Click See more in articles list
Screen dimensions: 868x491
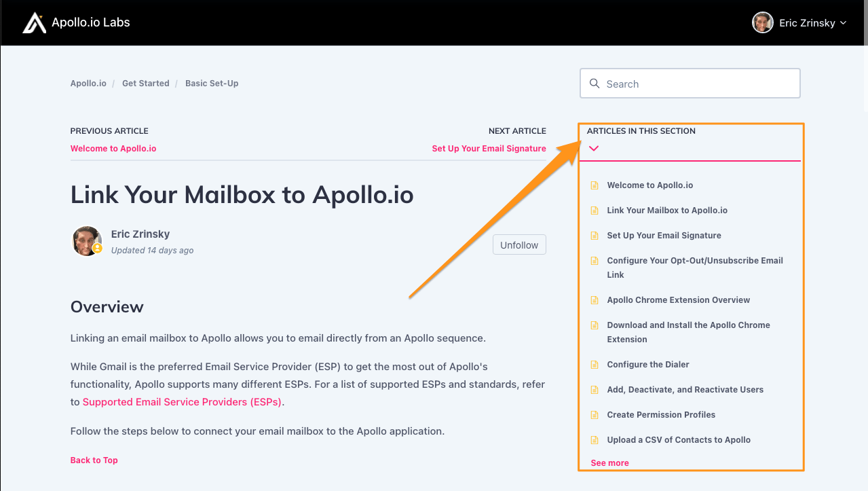[x=610, y=463]
